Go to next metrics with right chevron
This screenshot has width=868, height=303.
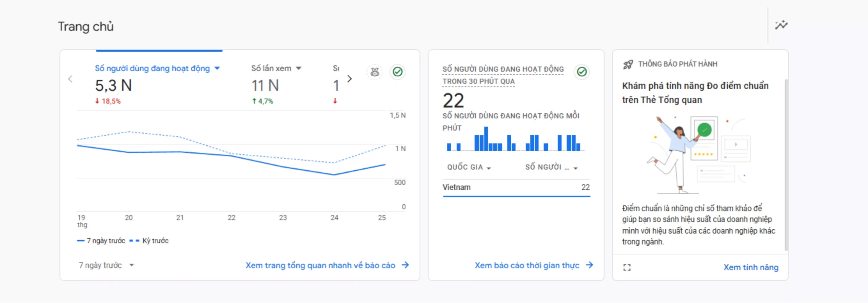[x=350, y=79]
